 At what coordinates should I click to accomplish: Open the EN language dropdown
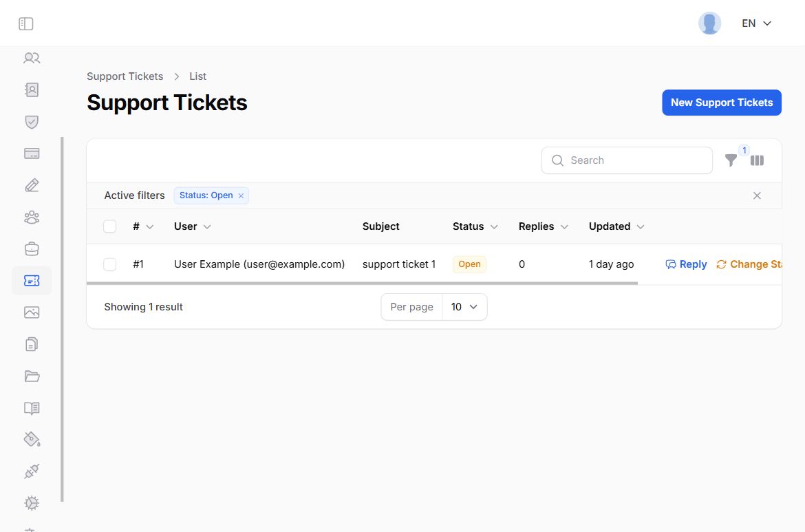(756, 23)
